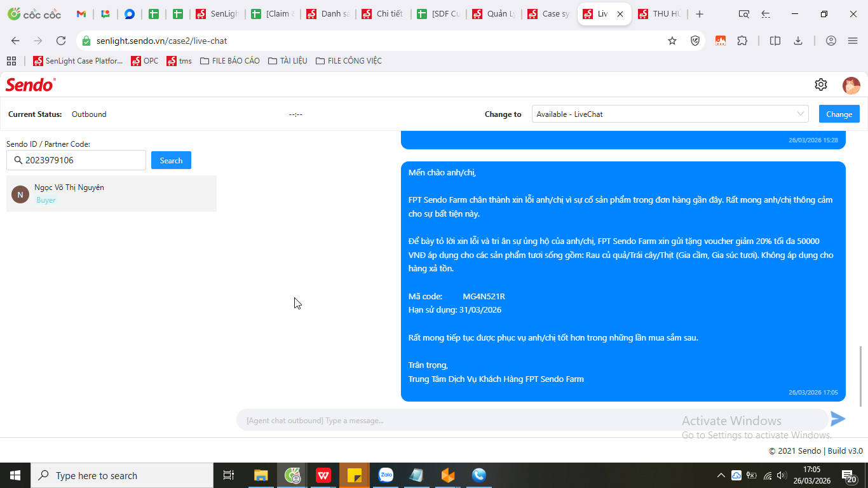
Task: Open the volume control in system tray
Action: pyautogui.click(x=782, y=475)
